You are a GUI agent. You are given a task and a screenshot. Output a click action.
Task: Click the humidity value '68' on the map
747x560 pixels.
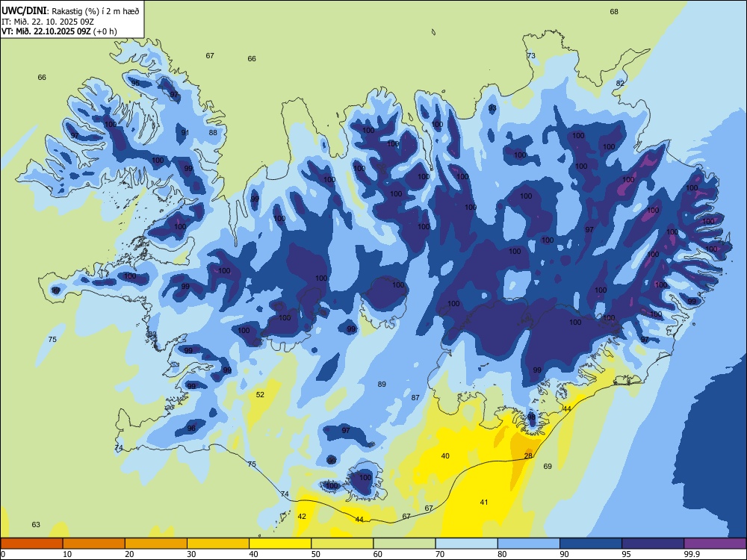[x=614, y=11]
